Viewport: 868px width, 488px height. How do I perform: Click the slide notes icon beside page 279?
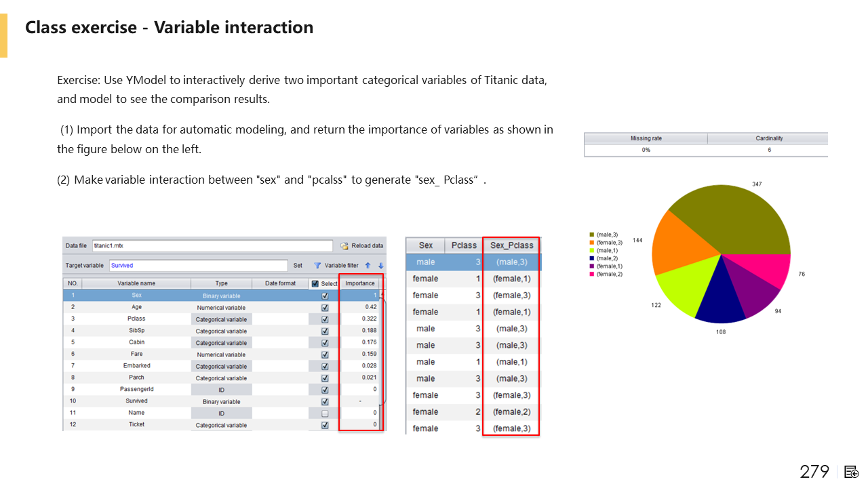point(852,472)
